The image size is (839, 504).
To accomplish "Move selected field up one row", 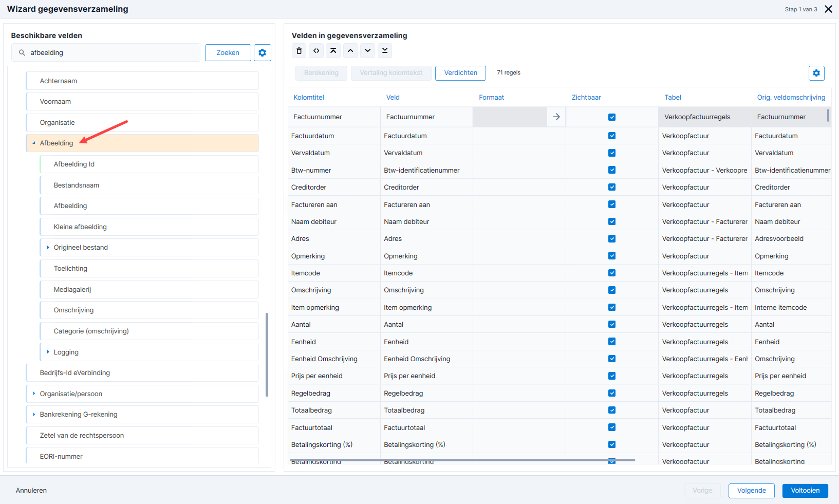I will pos(350,51).
